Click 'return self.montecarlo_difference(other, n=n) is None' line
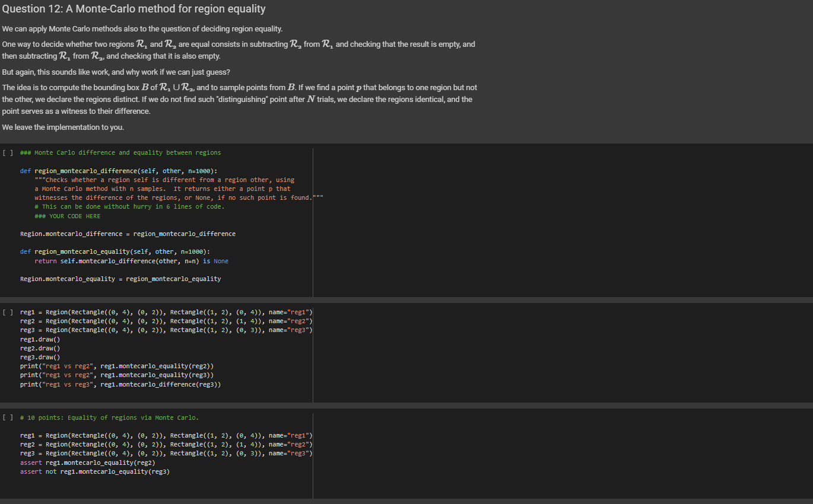Image resolution: width=813 pixels, height=504 pixels. (131, 261)
